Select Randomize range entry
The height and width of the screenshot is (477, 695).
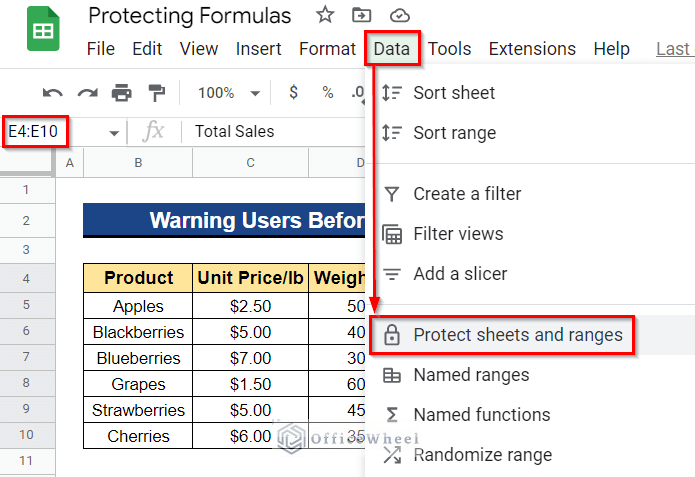point(531,454)
